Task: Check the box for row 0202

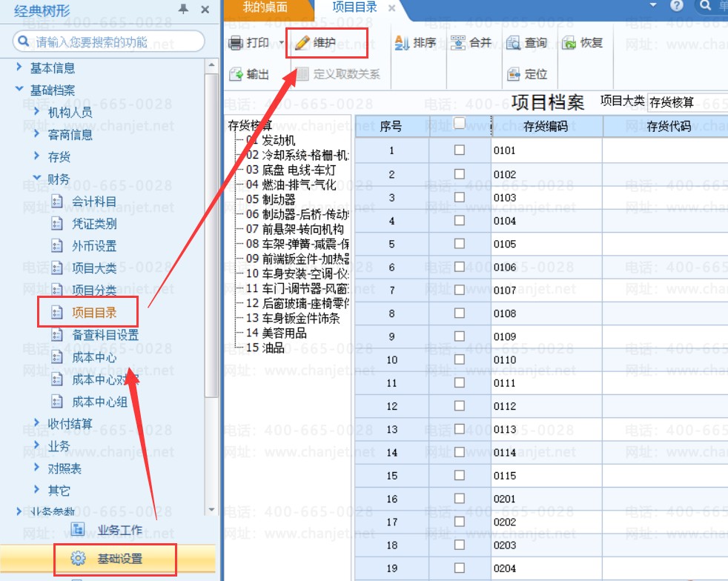Action: (459, 522)
